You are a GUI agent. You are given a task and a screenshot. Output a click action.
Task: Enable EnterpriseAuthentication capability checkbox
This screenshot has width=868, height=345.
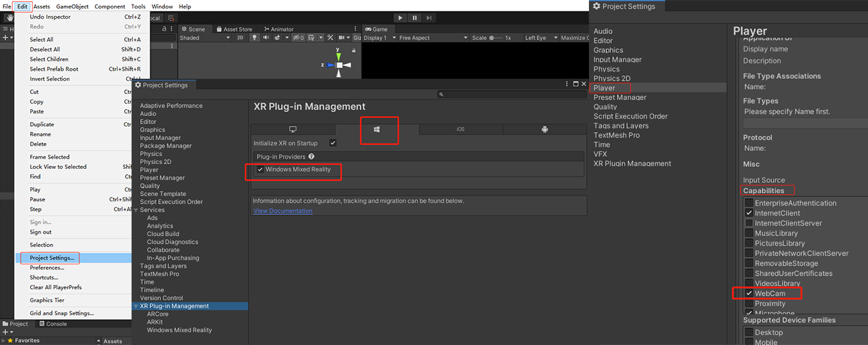tap(749, 203)
